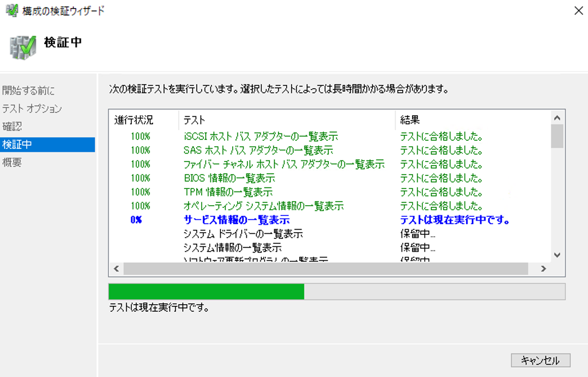Click the large validation checkmark header icon
Viewport: 588px width, 377px height.
pyautogui.click(x=23, y=46)
